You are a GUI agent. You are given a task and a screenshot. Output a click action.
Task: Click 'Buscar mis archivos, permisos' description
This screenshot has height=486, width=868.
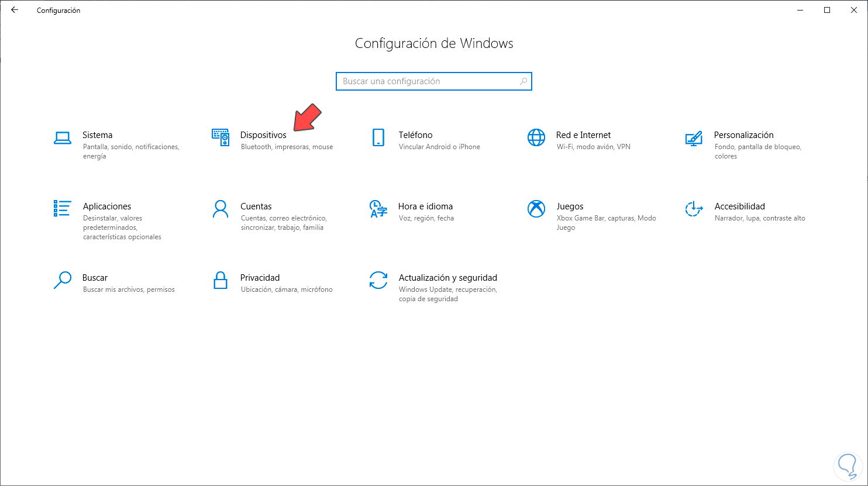(129, 289)
